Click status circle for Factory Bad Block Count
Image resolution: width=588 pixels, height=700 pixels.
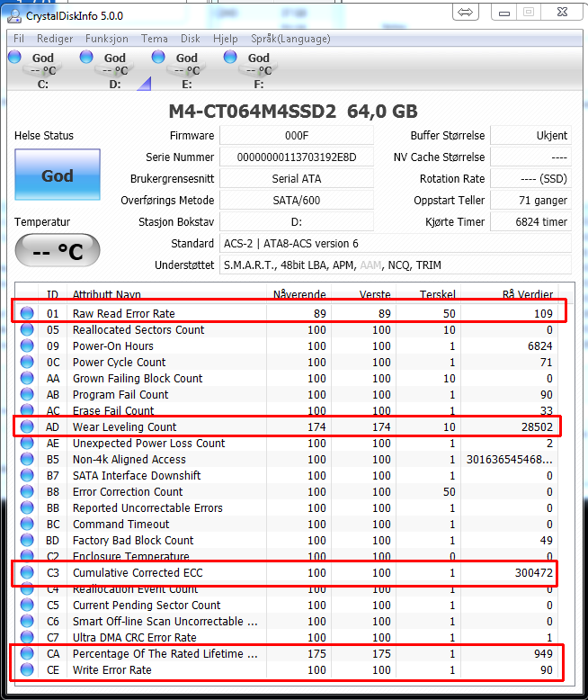27,540
